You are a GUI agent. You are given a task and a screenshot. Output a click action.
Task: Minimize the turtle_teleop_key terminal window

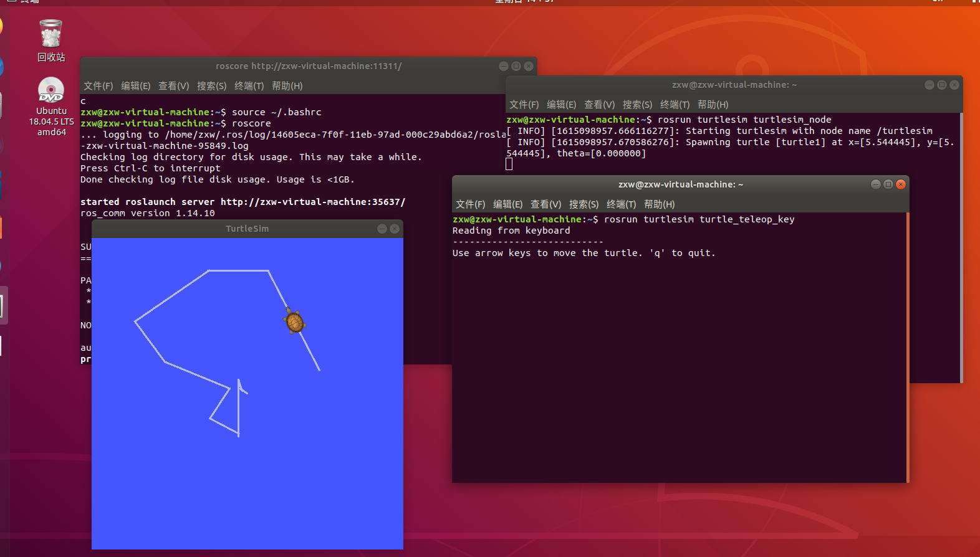pyautogui.click(x=876, y=184)
